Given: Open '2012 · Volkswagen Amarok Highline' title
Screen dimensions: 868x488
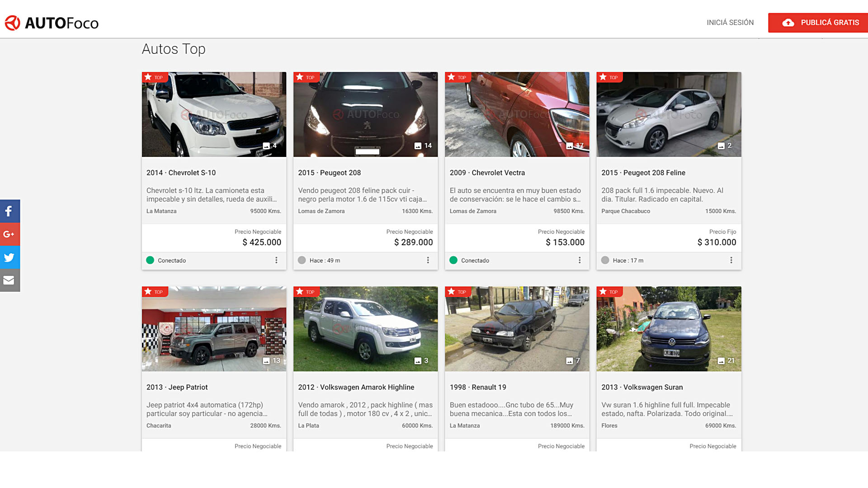Looking at the screenshot, I should point(356,387).
